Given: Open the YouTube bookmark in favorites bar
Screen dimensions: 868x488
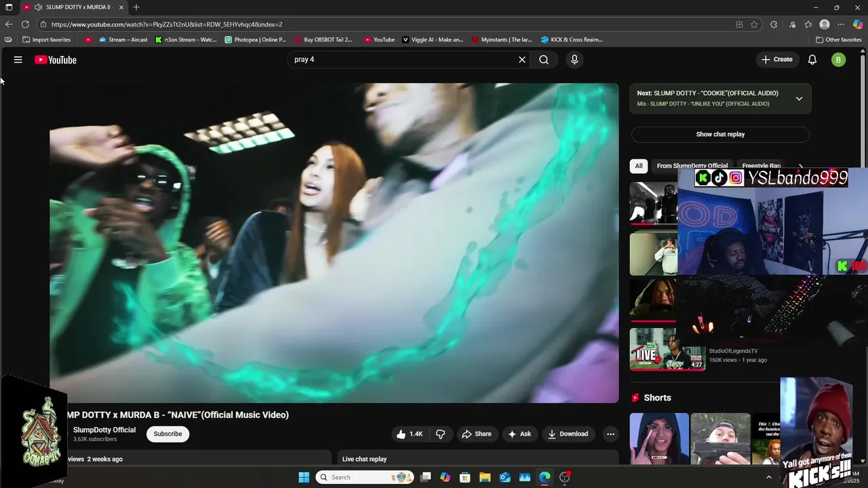Looking at the screenshot, I should click(379, 40).
